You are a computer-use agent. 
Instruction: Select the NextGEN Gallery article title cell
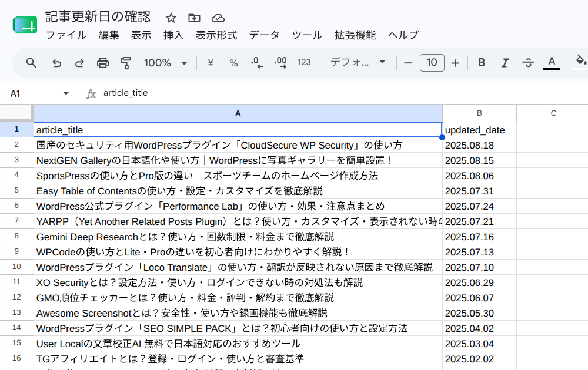click(x=238, y=160)
